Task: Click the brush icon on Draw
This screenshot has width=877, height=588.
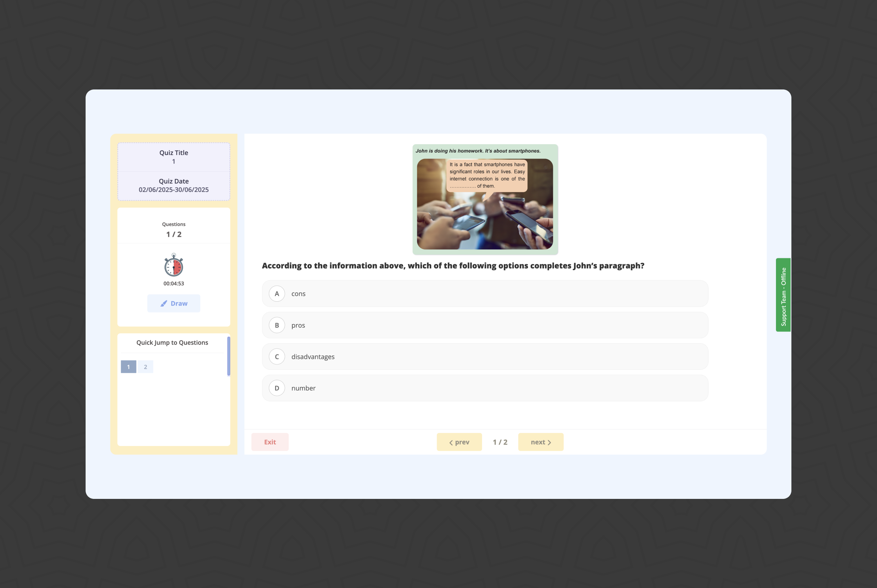Action: (164, 303)
